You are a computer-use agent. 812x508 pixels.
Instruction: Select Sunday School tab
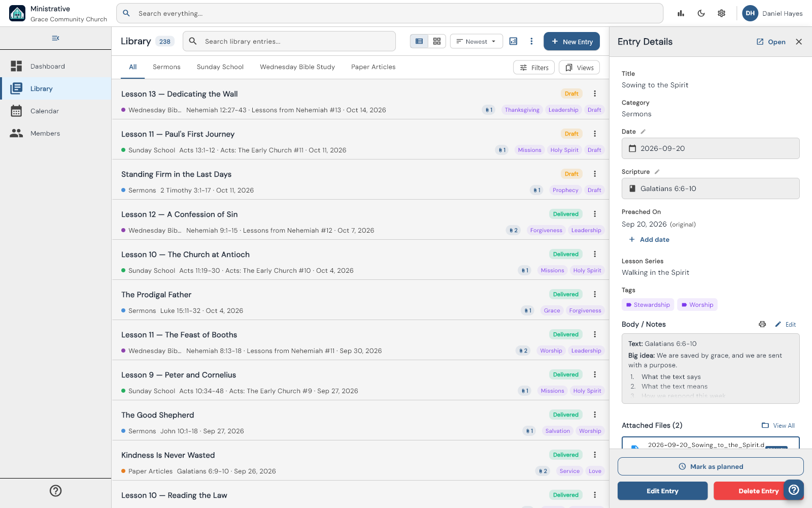pyautogui.click(x=220, y=67)
